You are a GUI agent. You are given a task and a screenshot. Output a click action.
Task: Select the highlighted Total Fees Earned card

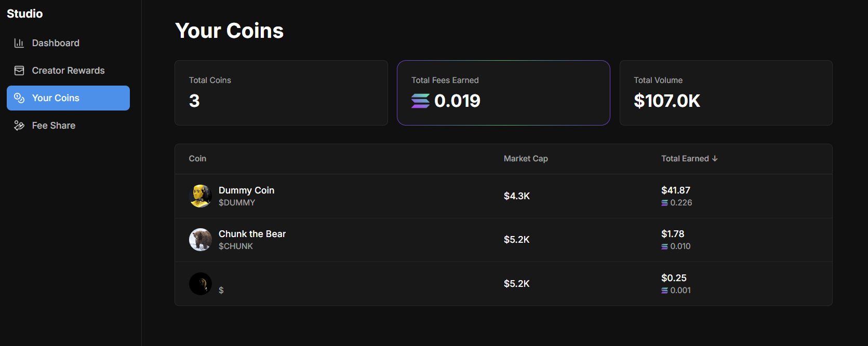coord(503,93)
